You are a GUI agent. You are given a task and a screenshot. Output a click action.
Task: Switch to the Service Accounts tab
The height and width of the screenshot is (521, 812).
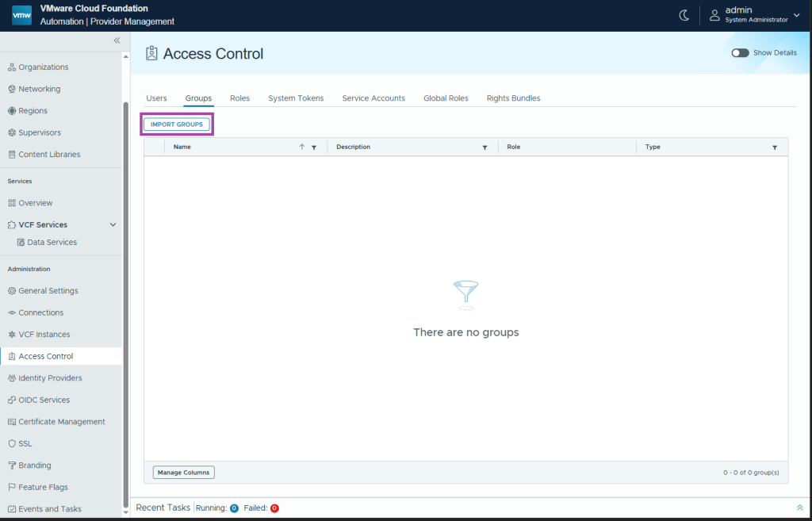pyautogui.click(x=373, y=98)
